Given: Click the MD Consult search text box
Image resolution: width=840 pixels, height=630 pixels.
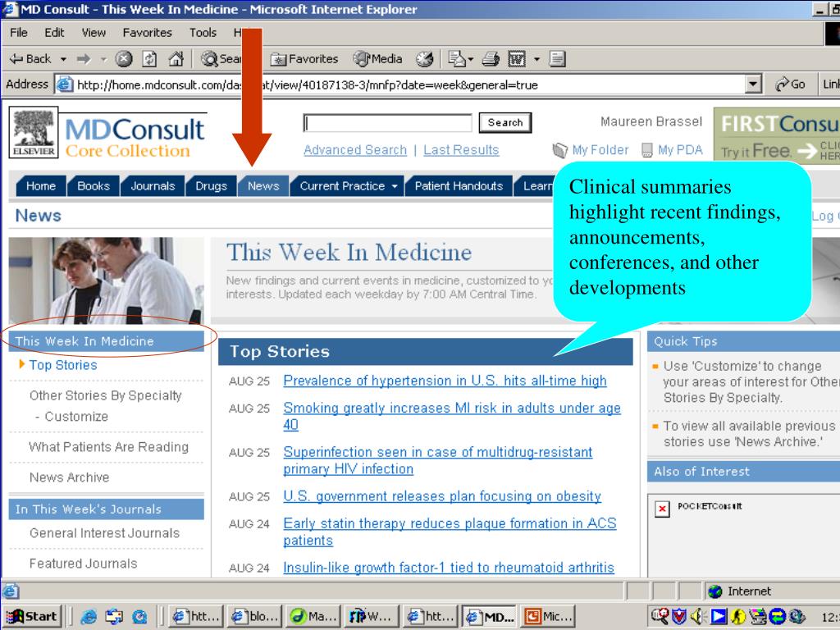Looking at the screenshot, I should (387, 123).
